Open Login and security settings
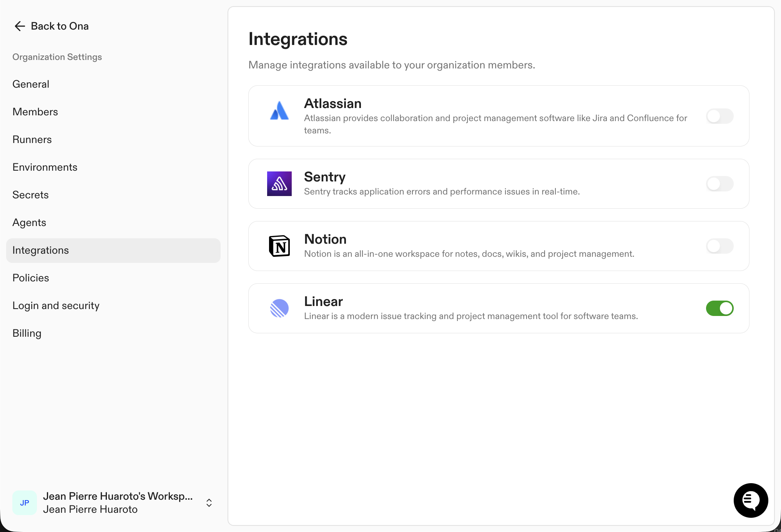Image resolution: width=781 pixels, height=532 pixels. point(56,306)
